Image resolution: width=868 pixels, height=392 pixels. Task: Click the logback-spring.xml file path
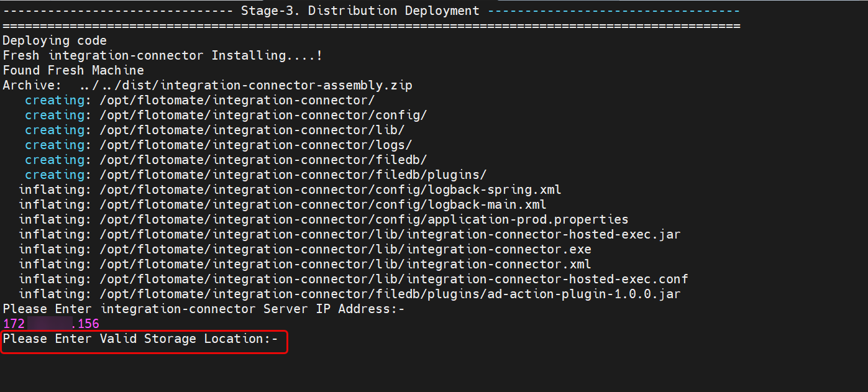point(330,189)
